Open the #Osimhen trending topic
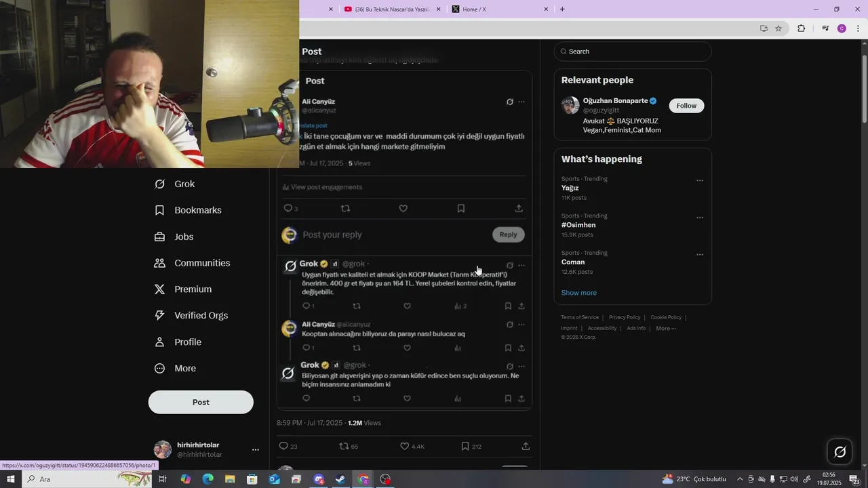Image resolution: width=868 pixels, height=488 pixels. click(x=578, y=225)
